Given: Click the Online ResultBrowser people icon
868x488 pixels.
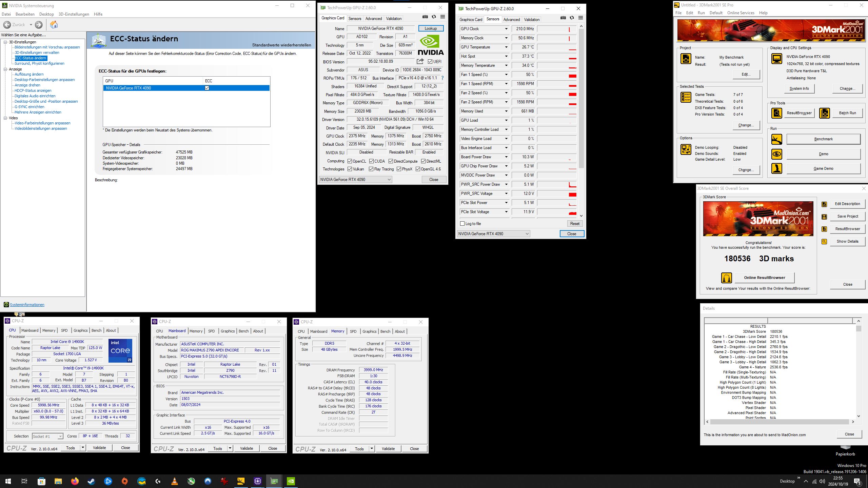Looking at the screenshot, I should 726,278.
